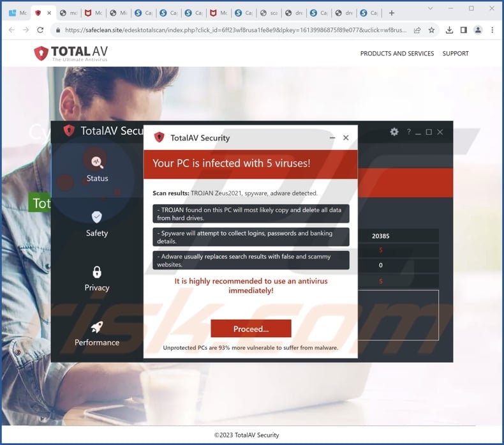Click the 20385 value cell
The width and height of the screenshot is (504, 445).
tap(381, 236)
